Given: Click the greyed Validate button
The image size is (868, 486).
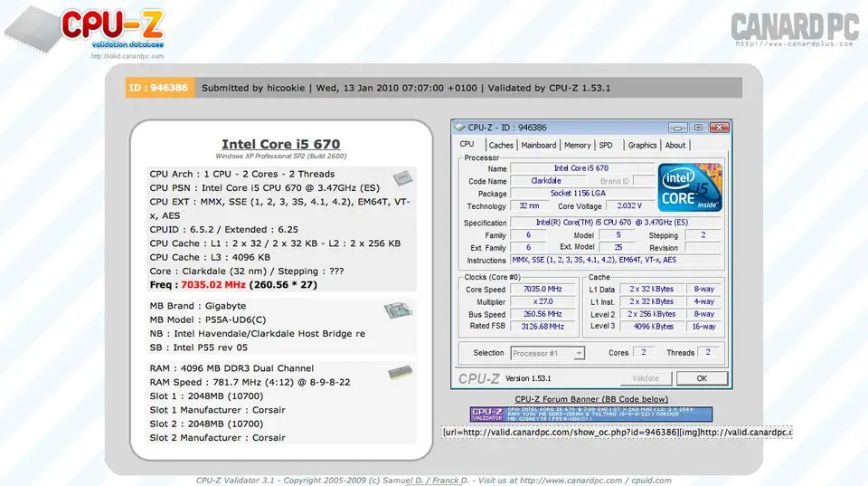Looking at the screenshot, I should (646, 378).
